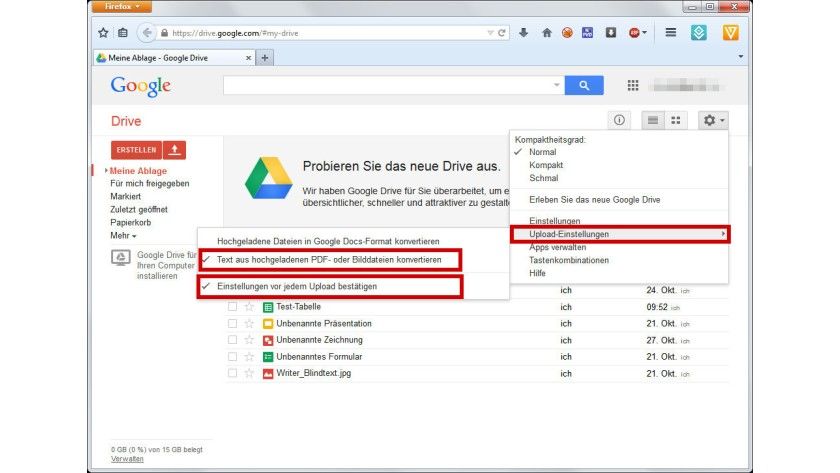The width and height of the screenshot is (840, 473).
Task: Star the Writer_Blindtext.jpg file
Action: click(x=249, y=373)
